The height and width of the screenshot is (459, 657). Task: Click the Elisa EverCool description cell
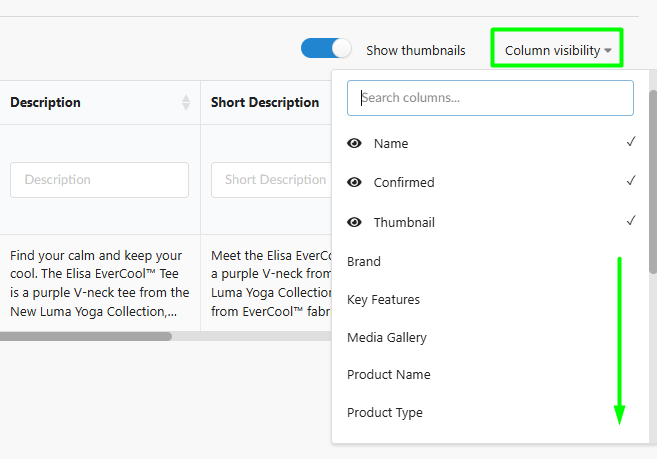tap(100, 283)
